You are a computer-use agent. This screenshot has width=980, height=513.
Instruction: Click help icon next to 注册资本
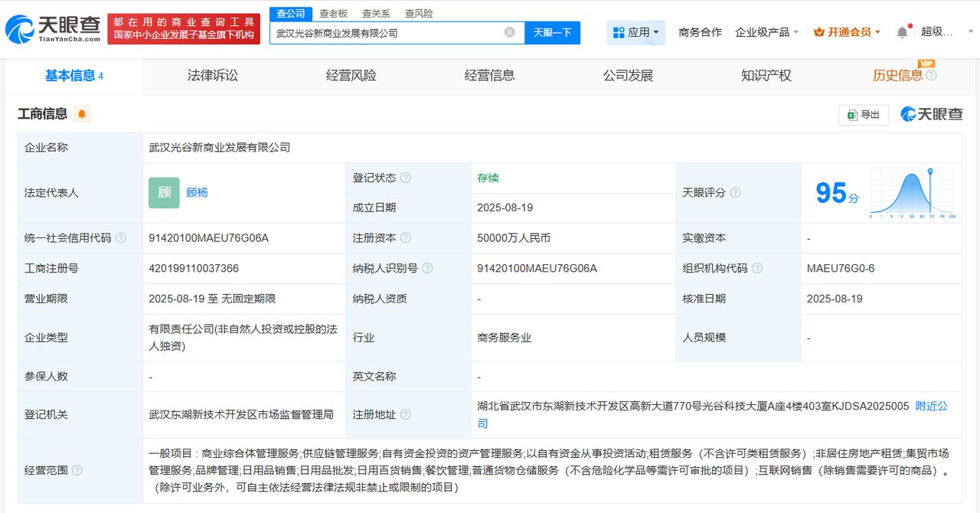tap(406, 238)
